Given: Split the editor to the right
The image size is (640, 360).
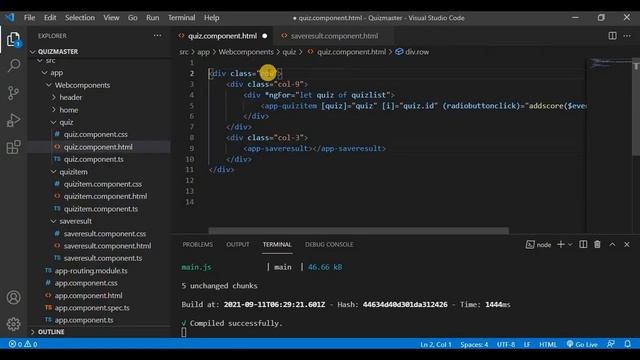Looking at the screenshot, I should click(x=612, y=36).
